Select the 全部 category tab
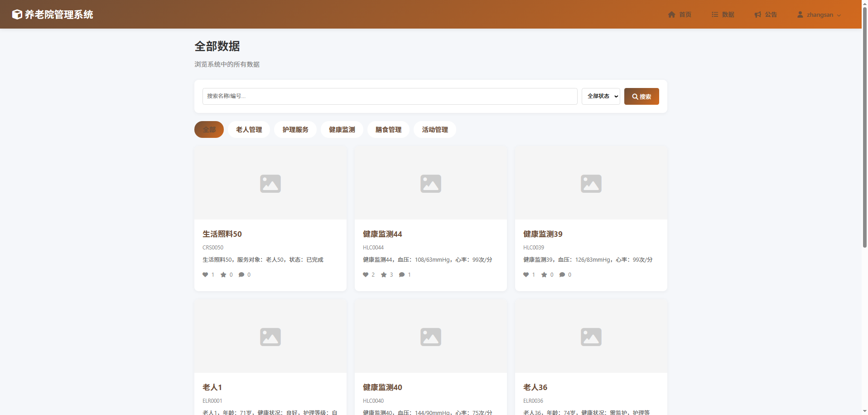The height and width of the screenshot is (415, 868). pyautogui.click(x=209, y=130)
